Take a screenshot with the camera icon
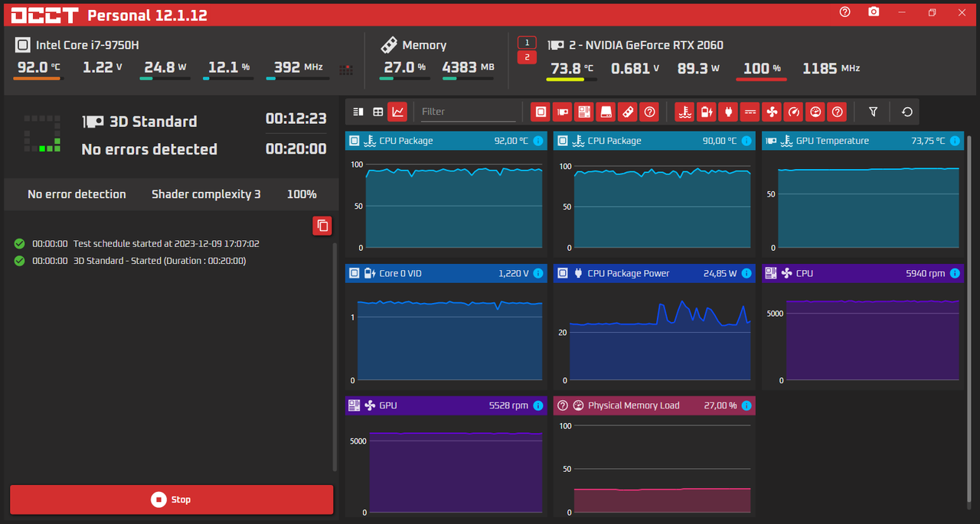 pyautogui.click(x=874, y=12)
